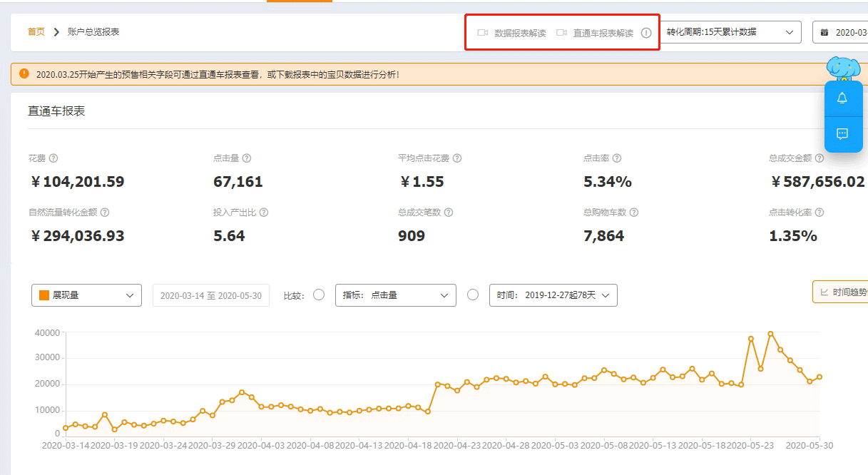Open the 展现量 metric dropdown
Viewport: 868px width, 475px height.
point(86,295)
